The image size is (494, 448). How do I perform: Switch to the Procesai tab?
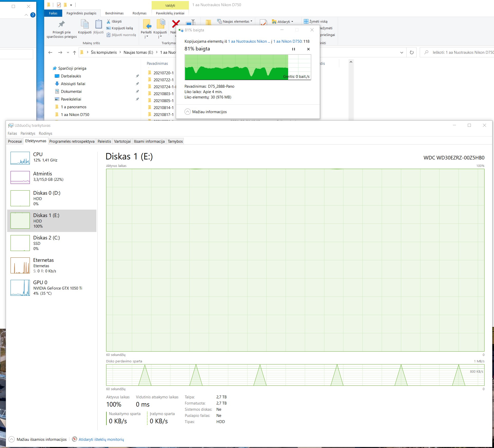click(15, 141)
